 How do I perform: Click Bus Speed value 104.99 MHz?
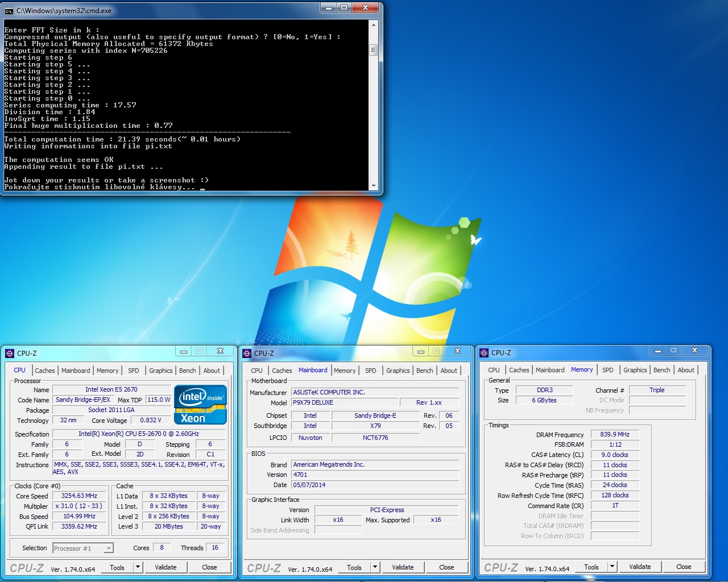(x=79, y=516)
